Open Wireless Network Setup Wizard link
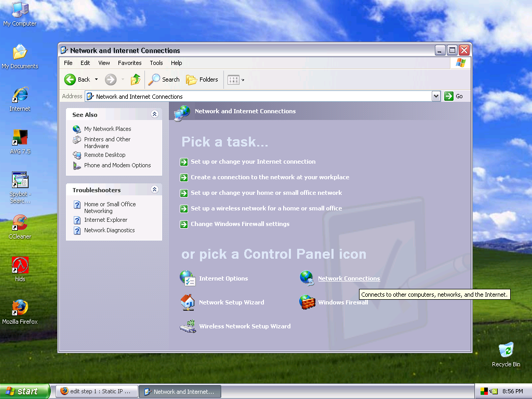 pos(245,326)
